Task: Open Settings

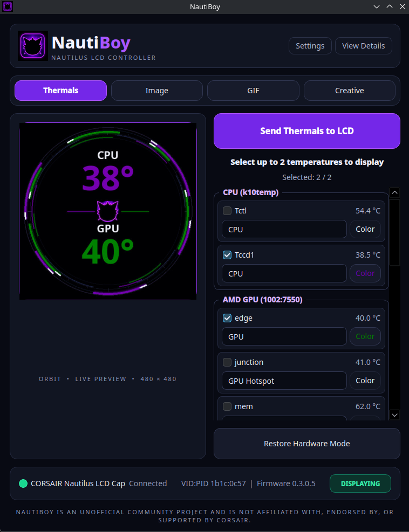Action: tap(310, 46)
